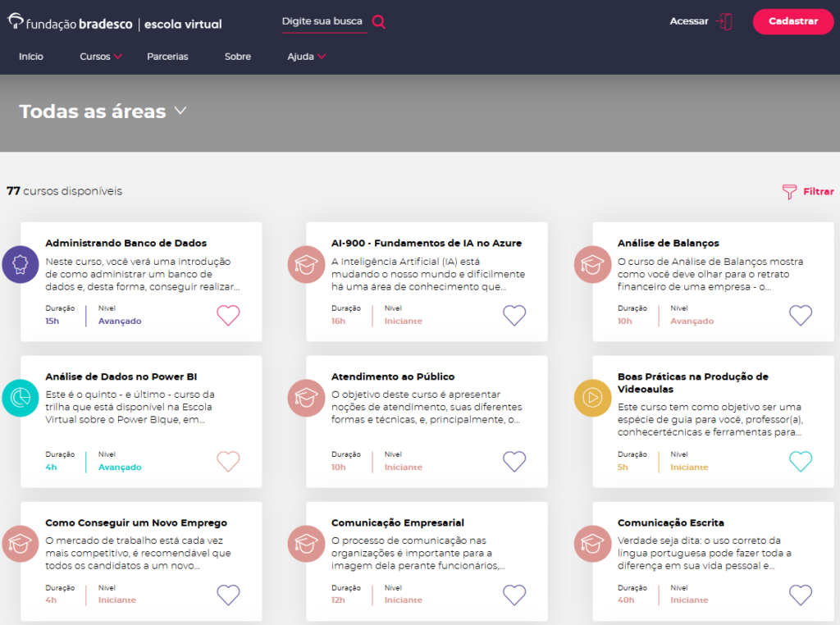Open course title Boas Práticas na Produção de Videoaulas
Image resolution: width=840 pixels, height=625 pixels.
point(692,383)
